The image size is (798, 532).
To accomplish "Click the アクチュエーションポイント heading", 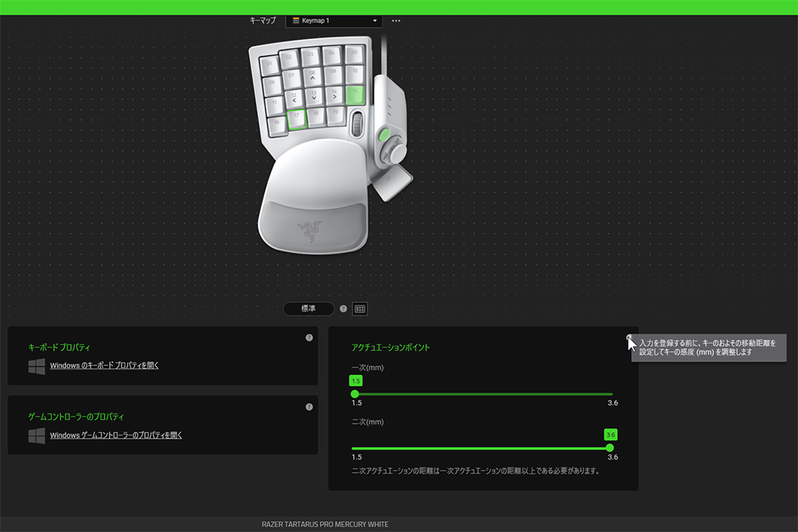I will pyautogui.click(x=391, y=347).
